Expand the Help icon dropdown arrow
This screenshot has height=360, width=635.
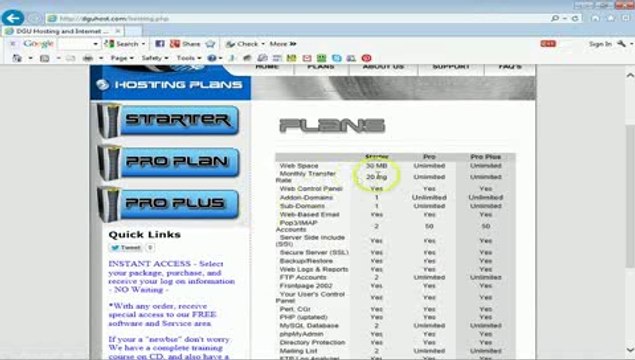tap(220, 58)
